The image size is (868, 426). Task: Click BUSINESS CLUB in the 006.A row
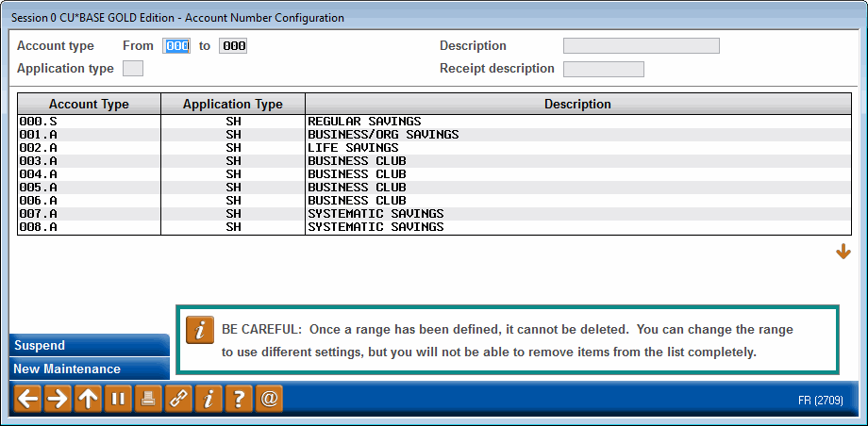357,201
